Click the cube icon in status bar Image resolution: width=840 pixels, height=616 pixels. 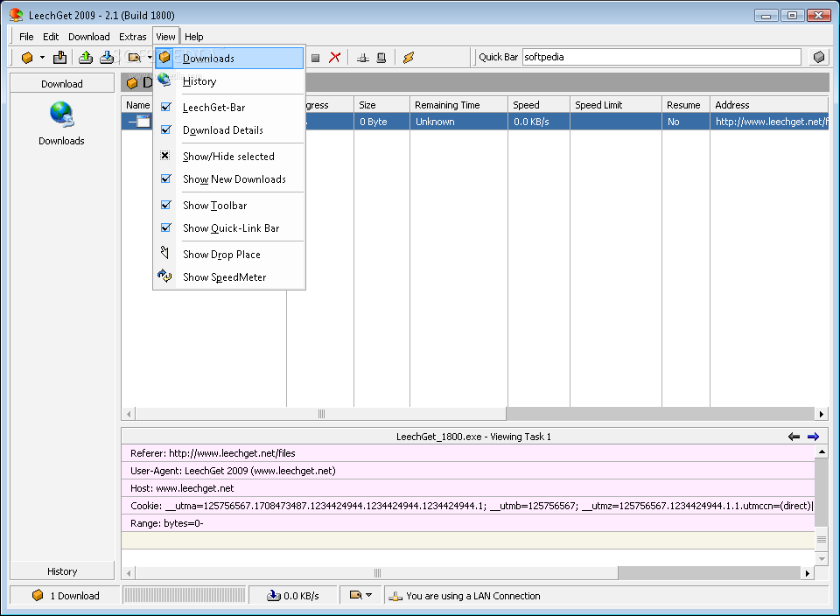coord(38,595)
